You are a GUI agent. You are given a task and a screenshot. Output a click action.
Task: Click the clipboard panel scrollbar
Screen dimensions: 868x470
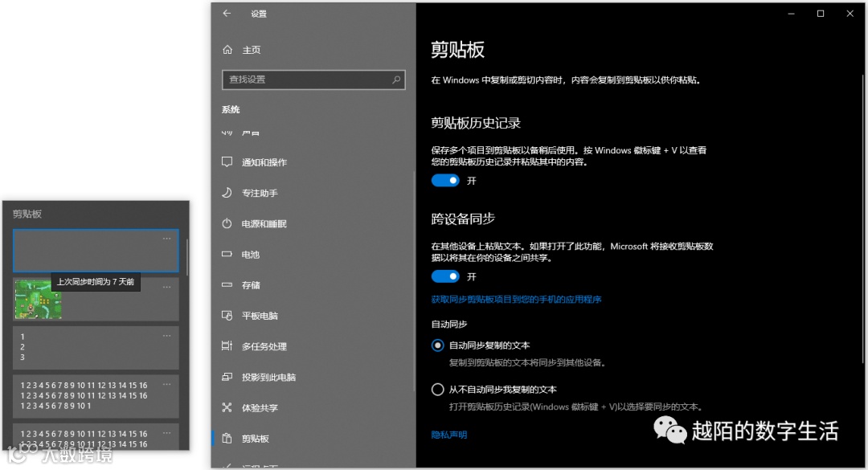(x=187, y=257)
